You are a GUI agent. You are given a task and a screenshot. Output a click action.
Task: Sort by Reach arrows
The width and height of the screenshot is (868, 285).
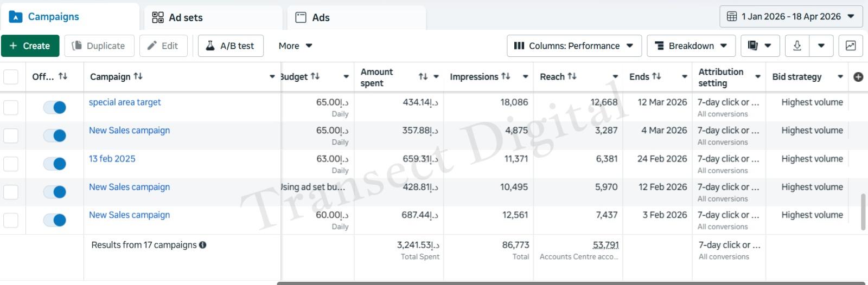(x=572, y=76)
